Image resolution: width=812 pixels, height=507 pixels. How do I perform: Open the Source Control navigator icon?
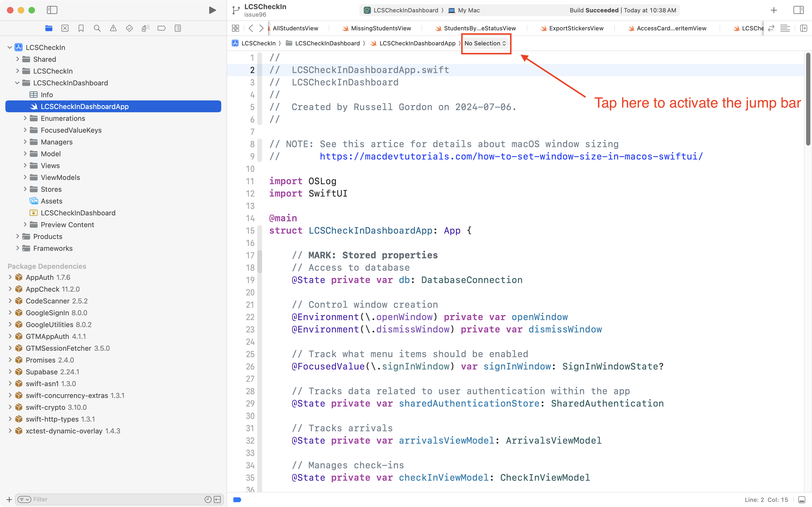coord(65,28)
